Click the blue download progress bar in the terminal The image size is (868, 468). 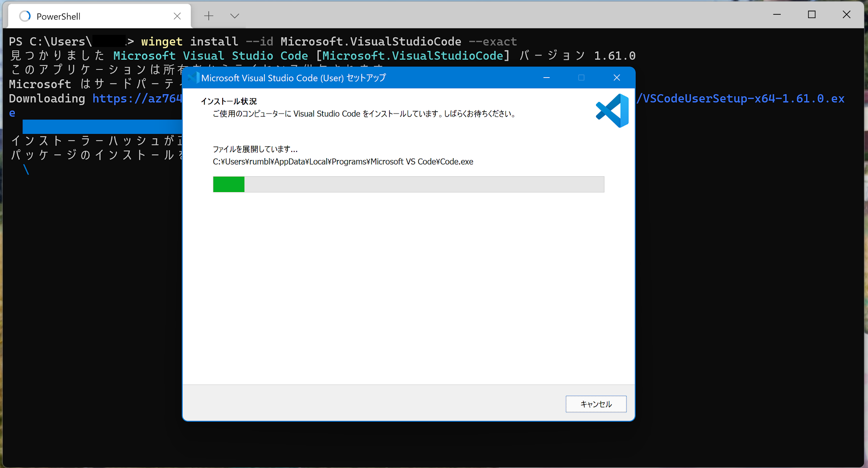point(102,126)
